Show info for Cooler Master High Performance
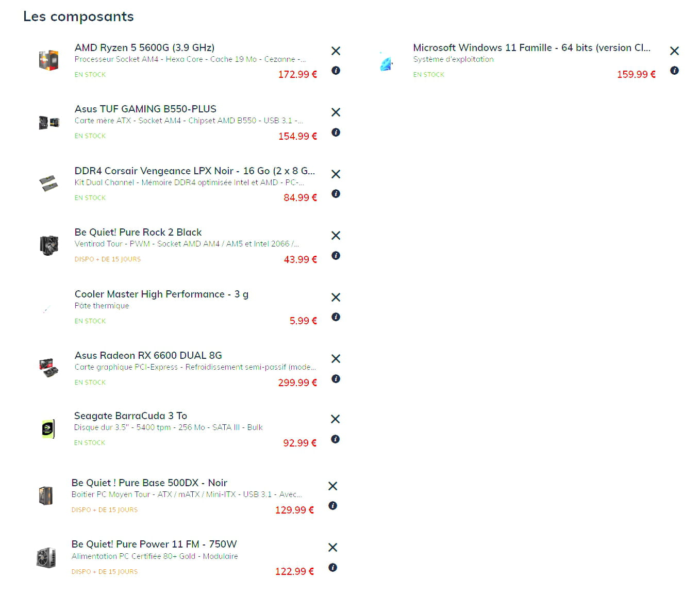The image size is (700, 595). (x=336, y=317)
